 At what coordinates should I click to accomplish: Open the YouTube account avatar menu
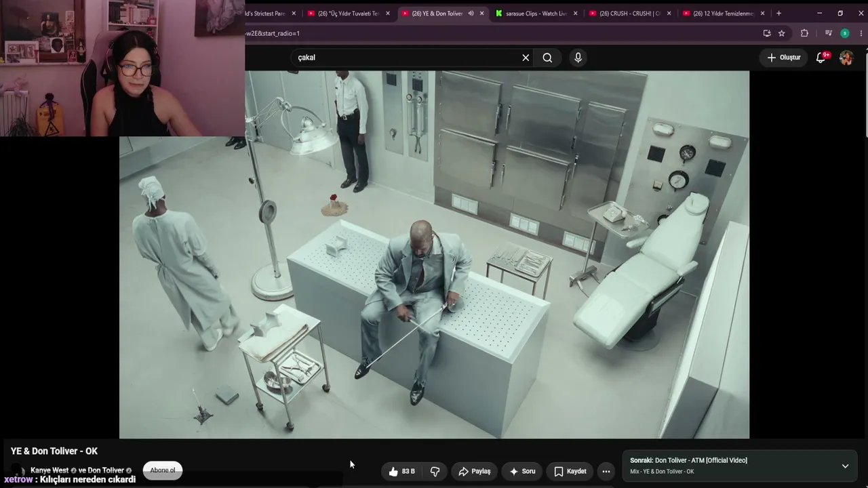[846, 58]
